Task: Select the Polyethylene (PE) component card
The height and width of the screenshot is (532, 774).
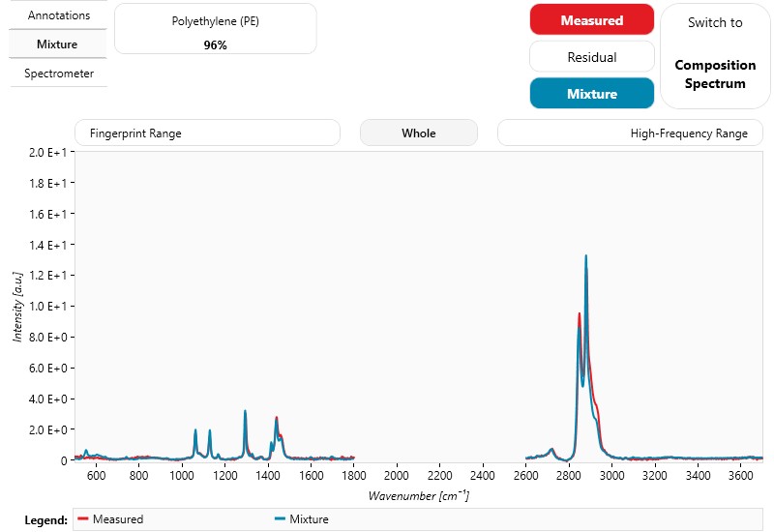Action: [215, 29]
